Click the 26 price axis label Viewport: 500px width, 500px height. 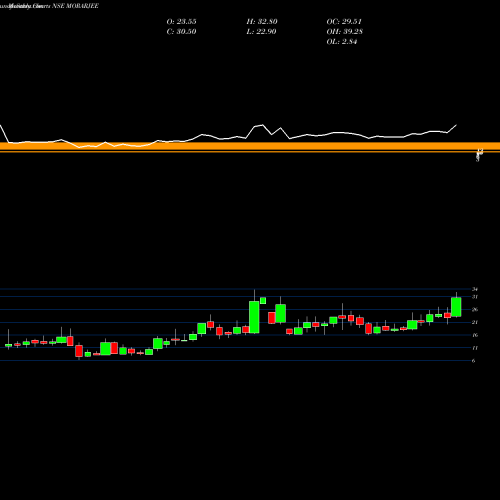(x=475, y=309)
